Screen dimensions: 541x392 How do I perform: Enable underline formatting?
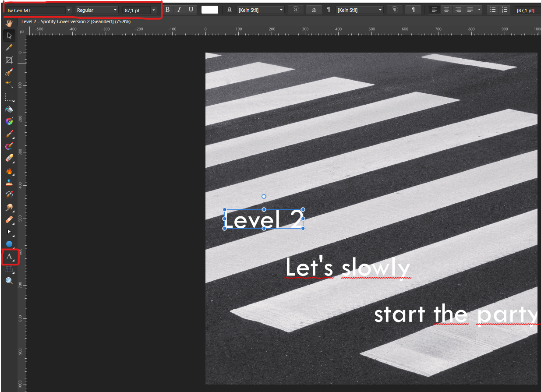191,9
